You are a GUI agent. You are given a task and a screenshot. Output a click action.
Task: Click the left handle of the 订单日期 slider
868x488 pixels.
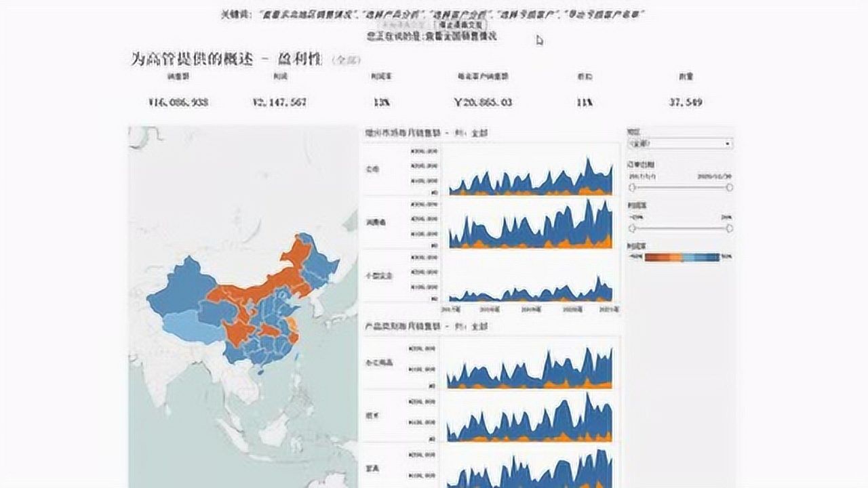(x=632, y=187)
